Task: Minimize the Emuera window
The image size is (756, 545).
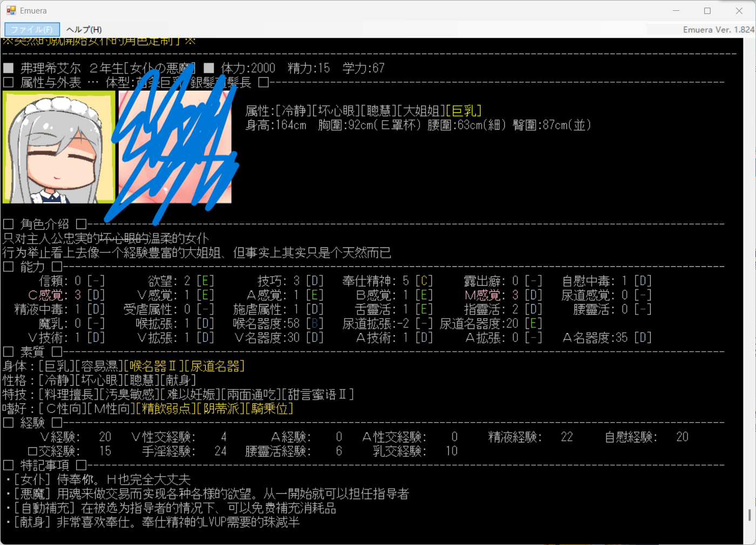Action: (676, 11)
